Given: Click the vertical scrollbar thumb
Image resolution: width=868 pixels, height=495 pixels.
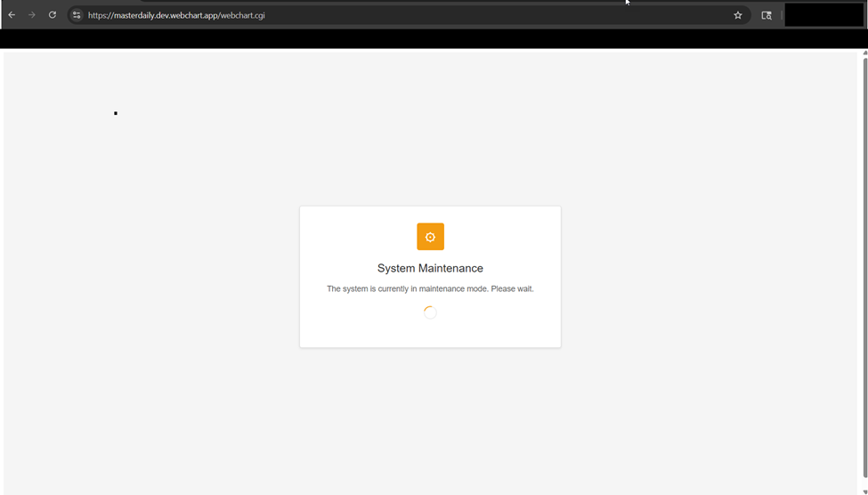Looking at the screenshot, I should pyautogui.click(x=864, y=267).
